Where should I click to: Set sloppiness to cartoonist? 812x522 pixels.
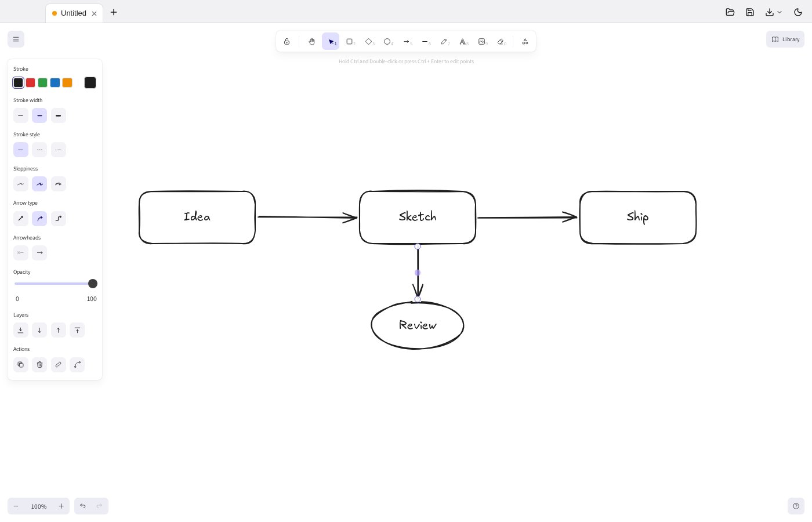58,184
